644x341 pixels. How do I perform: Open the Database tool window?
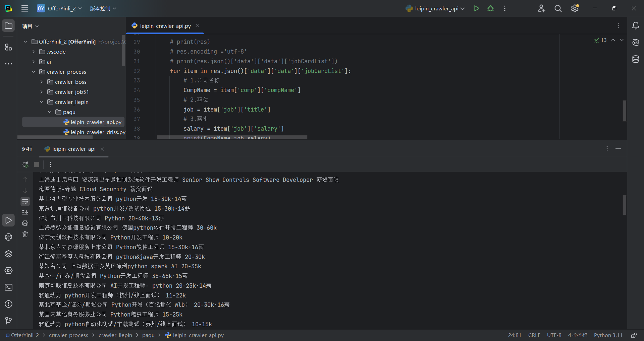(636, 59)
